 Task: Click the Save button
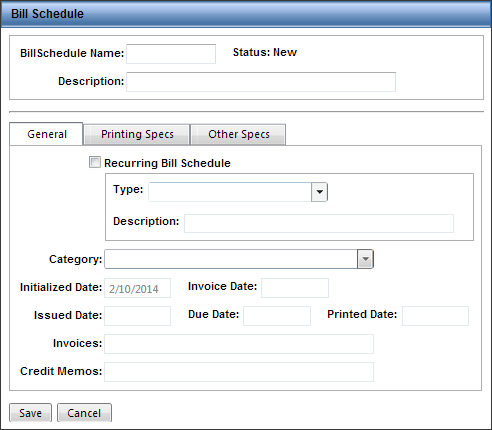pos(30,413)
